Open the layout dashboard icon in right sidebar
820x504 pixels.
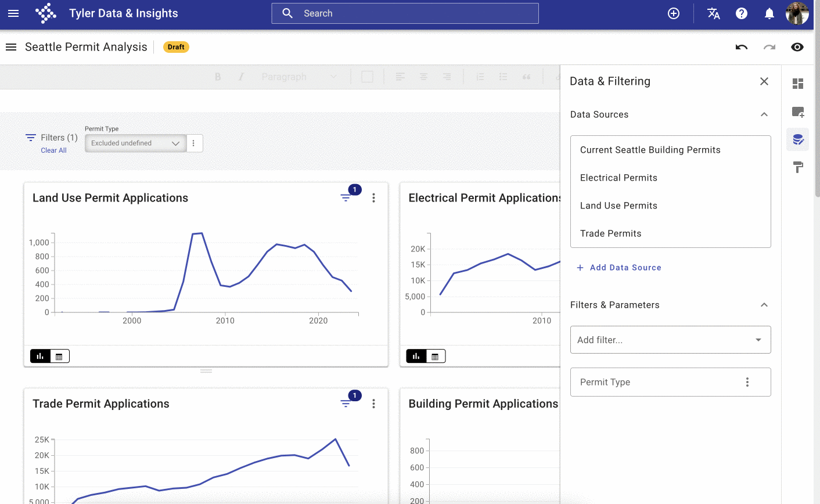click(x=798, y=84)
